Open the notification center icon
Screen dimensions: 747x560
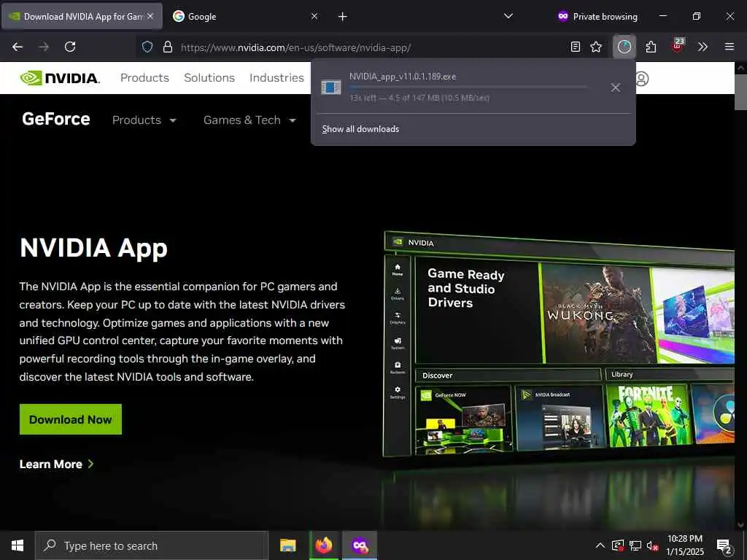click(724, 546)
